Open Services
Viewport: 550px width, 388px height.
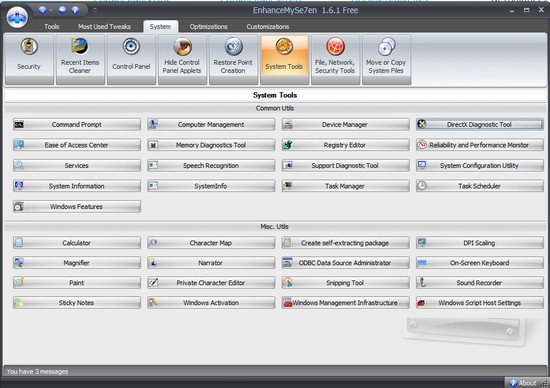click(x=77, y=166)
